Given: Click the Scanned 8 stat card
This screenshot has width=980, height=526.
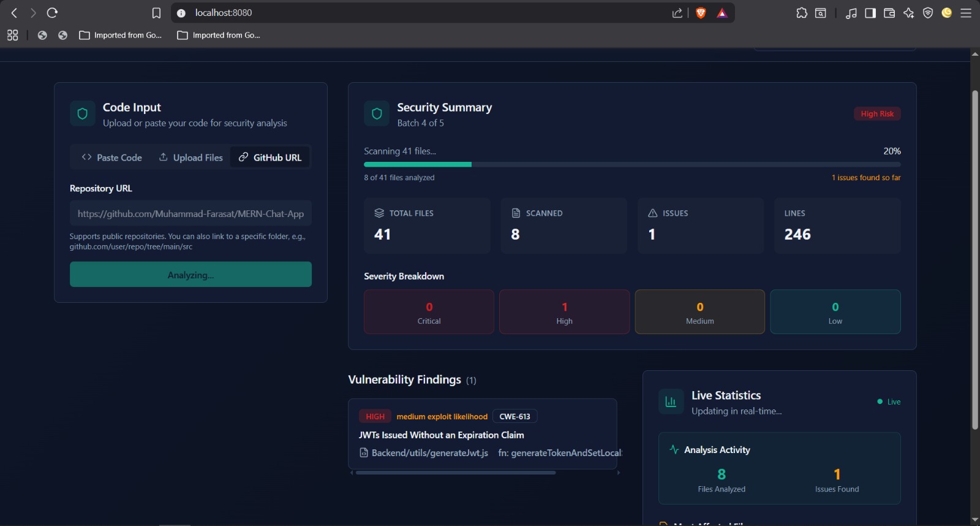Looking at the screenshot, I should click(x=563, y=226).
